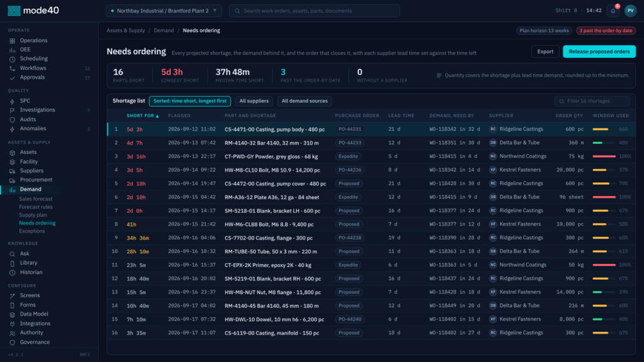Click the Ask search icon

(13, 254)
